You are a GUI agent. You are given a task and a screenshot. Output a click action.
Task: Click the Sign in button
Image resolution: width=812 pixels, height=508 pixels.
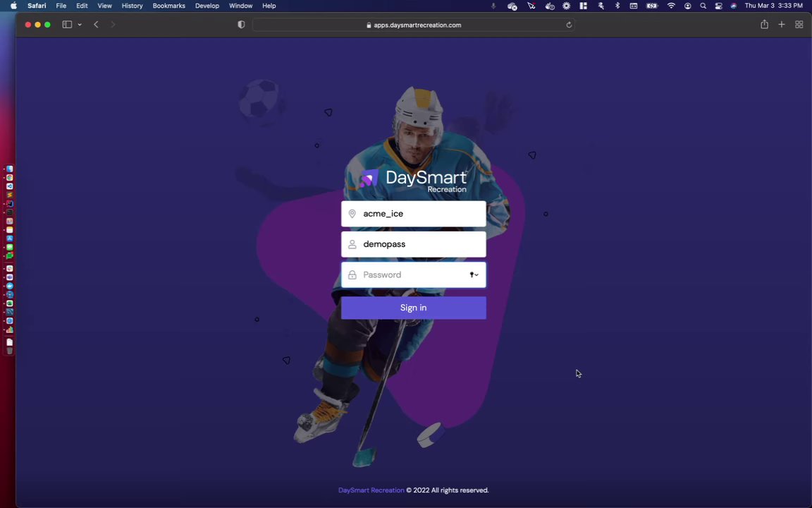coord(413,308)
